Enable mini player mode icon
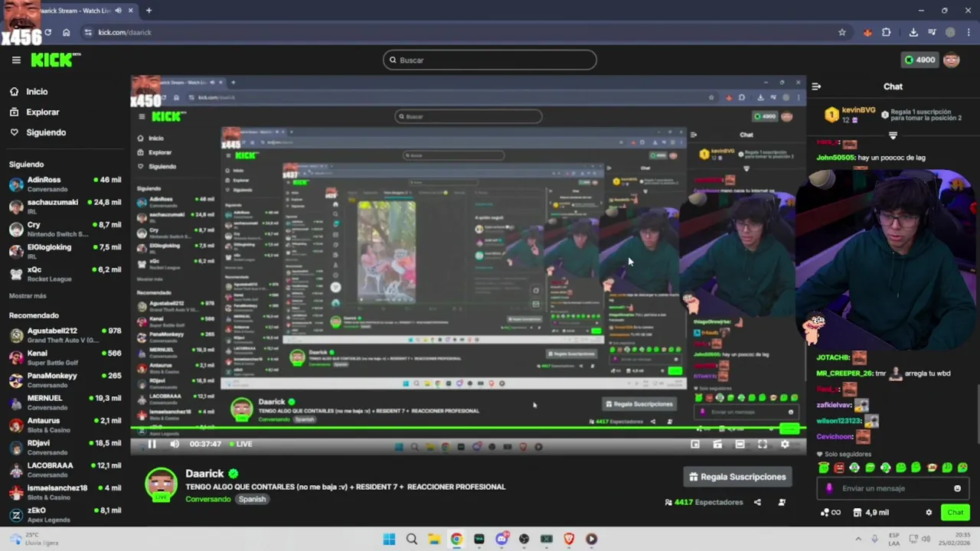 (695, 444)
